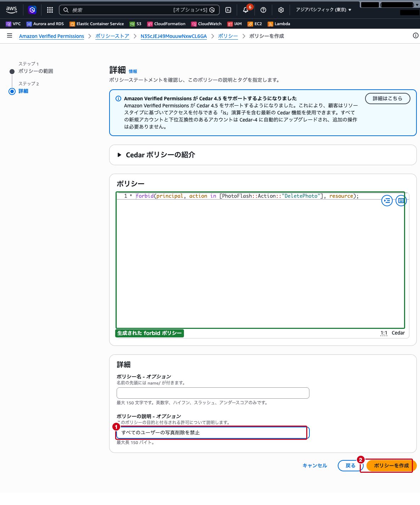Select the ステップ 2 詳細 step indicator

23,91
